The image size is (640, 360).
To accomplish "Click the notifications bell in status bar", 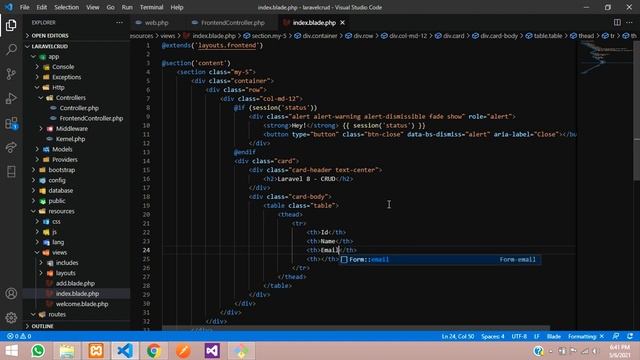I will [630, 336].
